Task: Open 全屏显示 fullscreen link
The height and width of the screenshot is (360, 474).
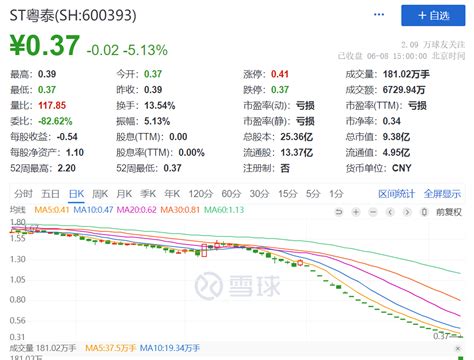Action: click(x=442, y=194)
